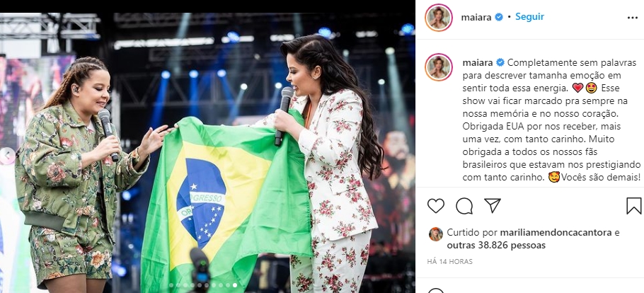Click maiara's avatar beside the caption
Viewport: 644px width, 293px height.
(439, 67)
